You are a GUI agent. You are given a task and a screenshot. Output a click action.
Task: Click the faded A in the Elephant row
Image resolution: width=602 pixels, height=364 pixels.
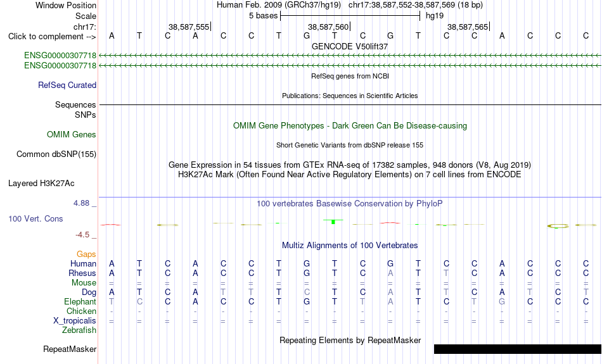(x=390, y=302)
